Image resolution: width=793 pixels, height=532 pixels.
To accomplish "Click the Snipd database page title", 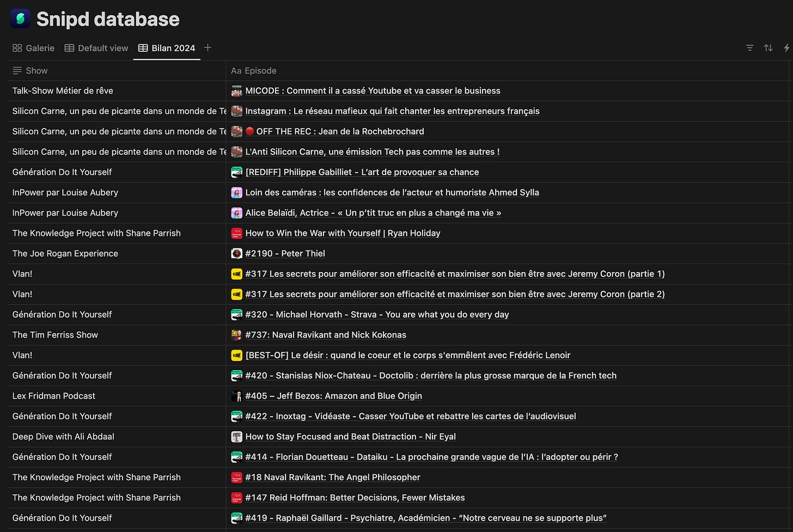I will click(x=108, y=19).
